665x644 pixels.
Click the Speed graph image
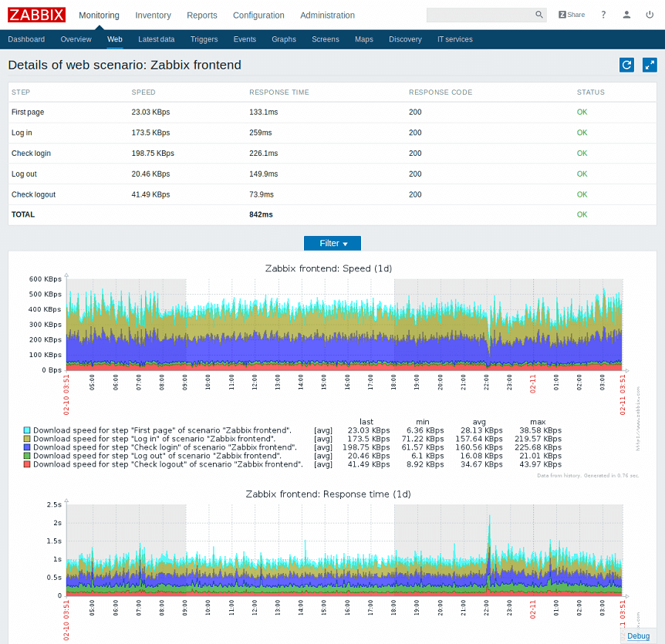[x=343, y=324]
